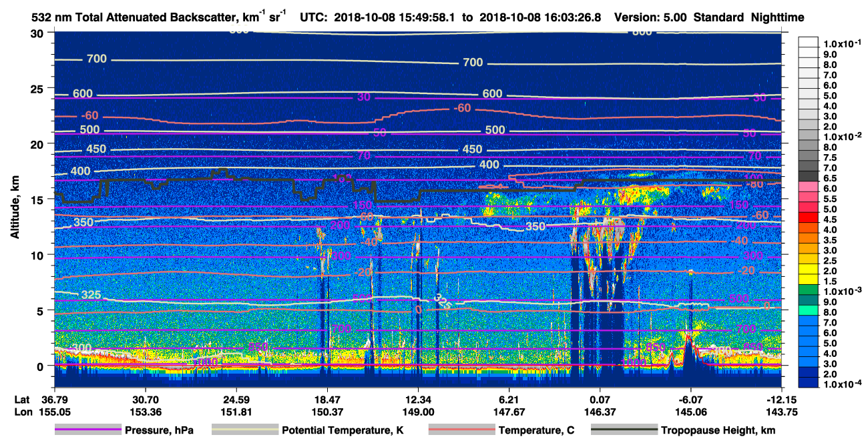
Task: Click longitude value 150.37
Action: 327,412
